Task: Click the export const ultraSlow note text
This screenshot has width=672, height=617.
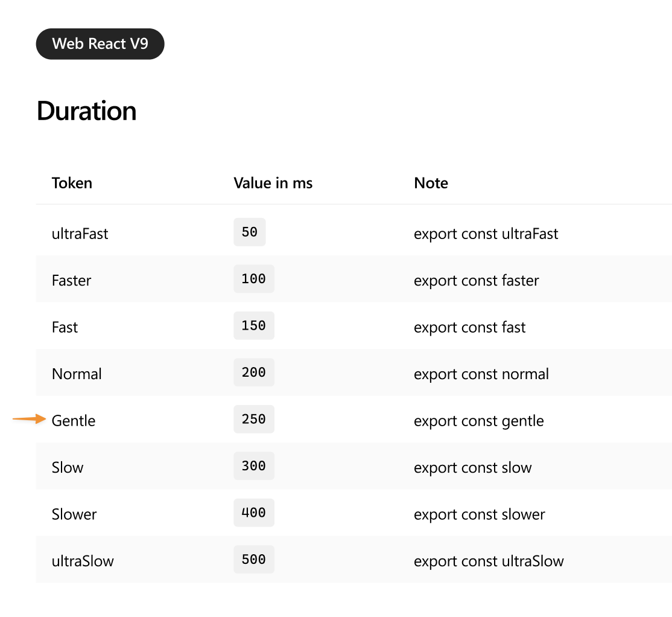Action: click(489, 561)
